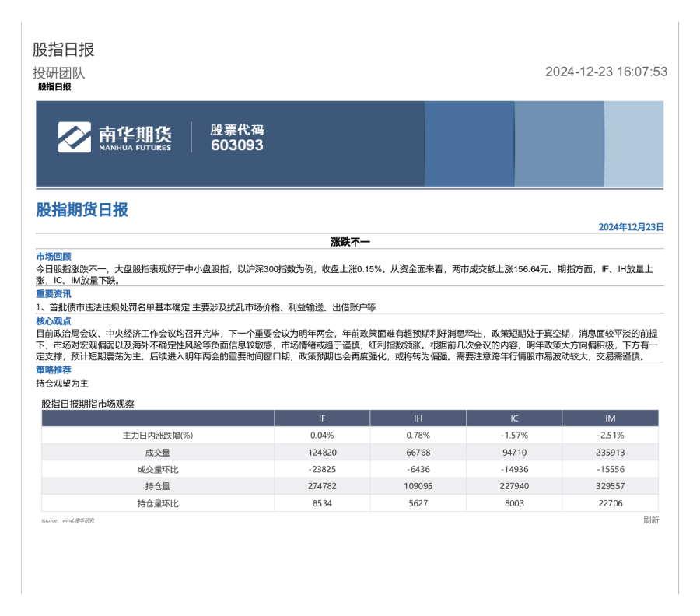Click the blue date 2024年12月23日
The height and width of the screenshot is (616, 700).
pyautogui.click(x=631, y=227)
